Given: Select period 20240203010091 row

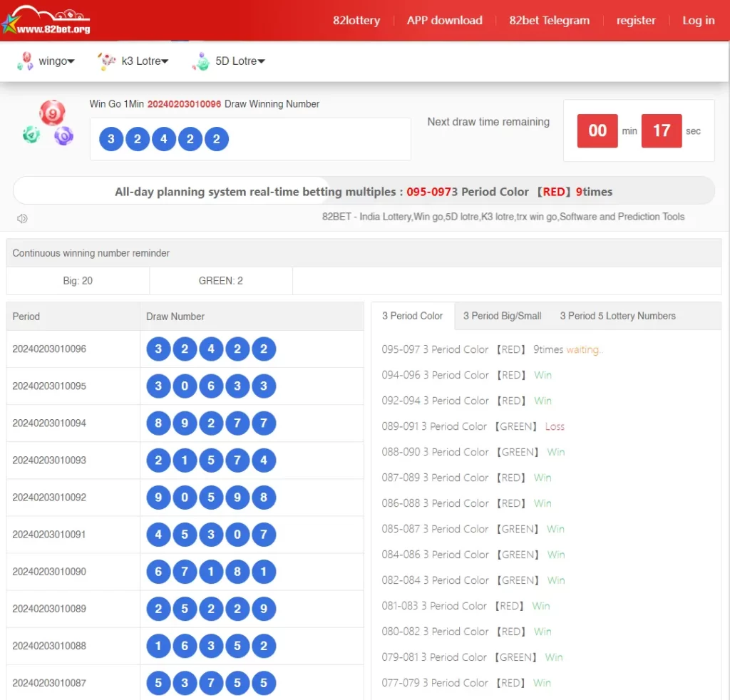Looking at the screenshot, I should 185,535.
